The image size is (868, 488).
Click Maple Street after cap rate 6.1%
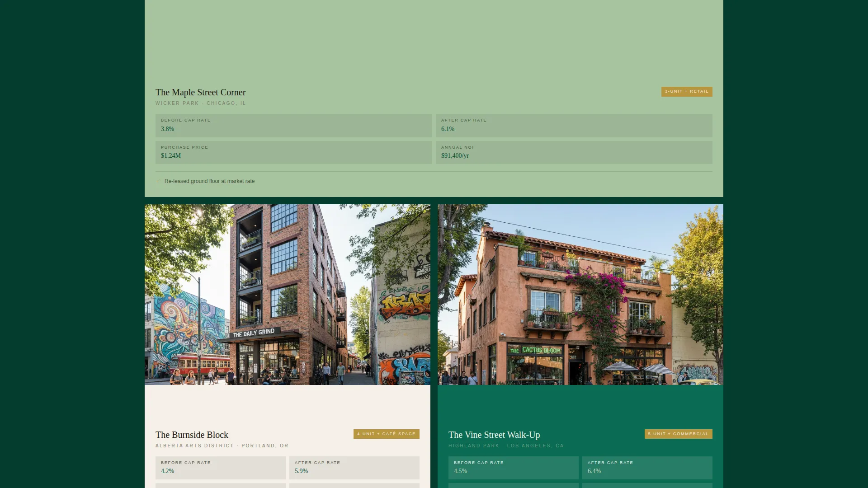coord(574,125)
